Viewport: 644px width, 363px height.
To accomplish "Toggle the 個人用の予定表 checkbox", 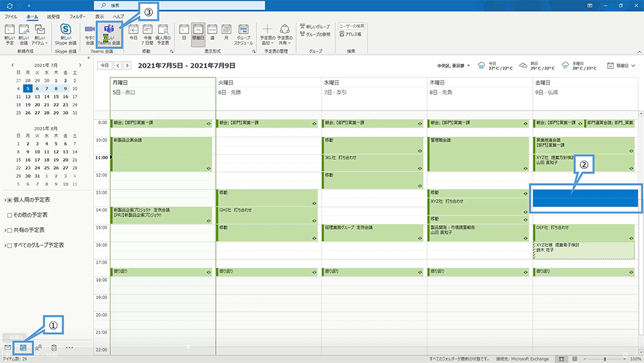I will click(9, 199).
